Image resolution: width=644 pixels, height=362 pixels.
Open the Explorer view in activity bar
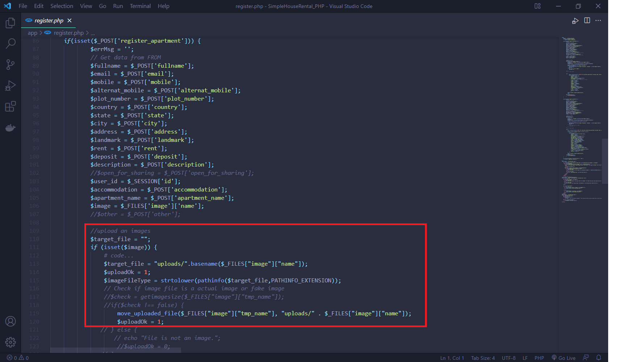tap(10, 23)
